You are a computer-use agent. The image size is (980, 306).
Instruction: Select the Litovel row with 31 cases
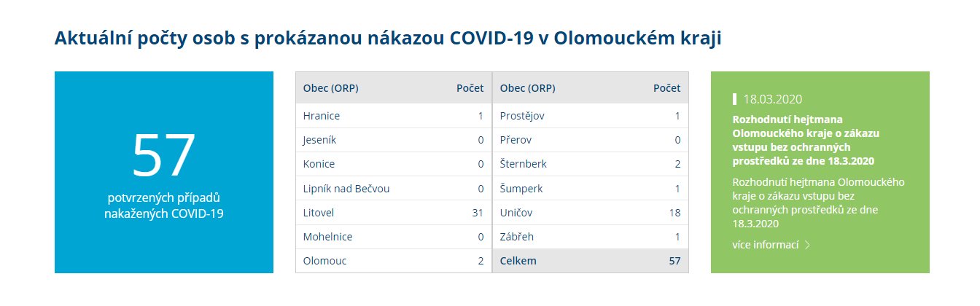tap(394, 213)
